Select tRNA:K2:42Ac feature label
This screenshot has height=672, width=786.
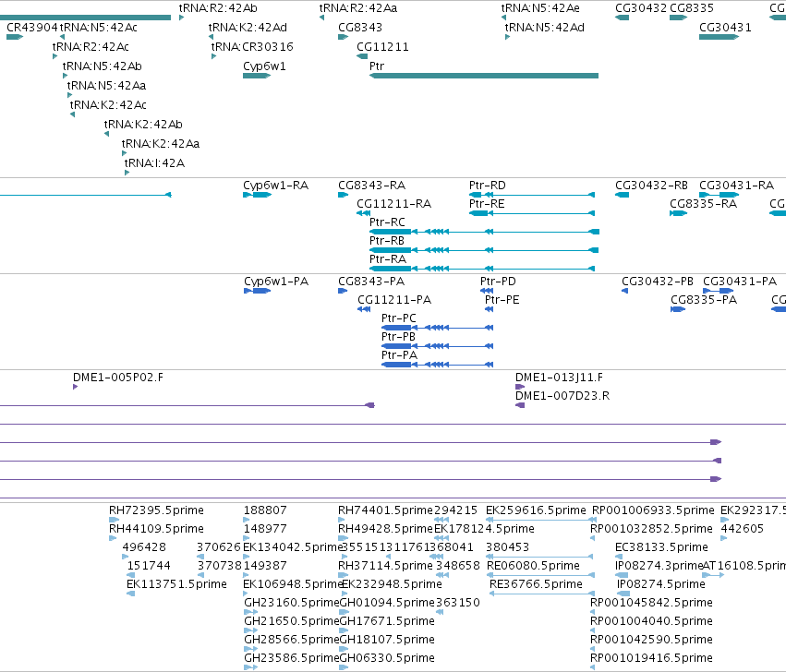tap(108, 105)
